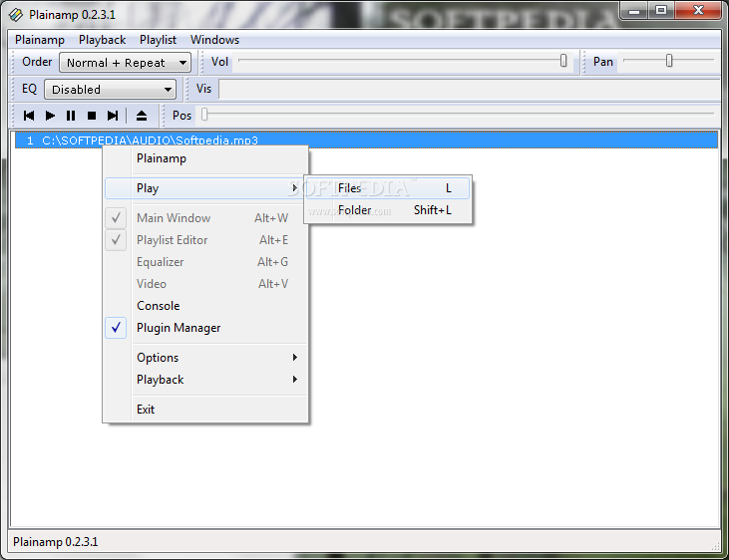Maximize the Plainamp window
The image size is (729, 560).
[x=660, y=10]
